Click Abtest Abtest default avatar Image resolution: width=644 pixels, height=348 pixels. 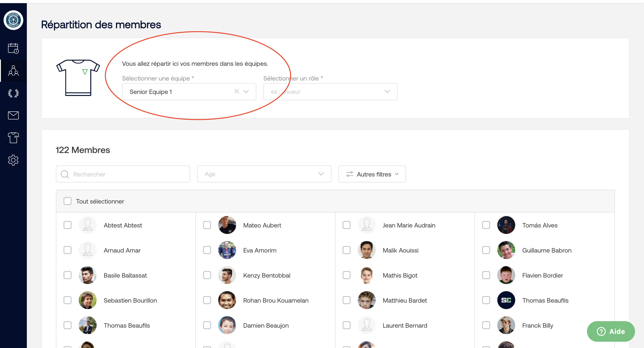pyautogui.click(x=88, y=225)
